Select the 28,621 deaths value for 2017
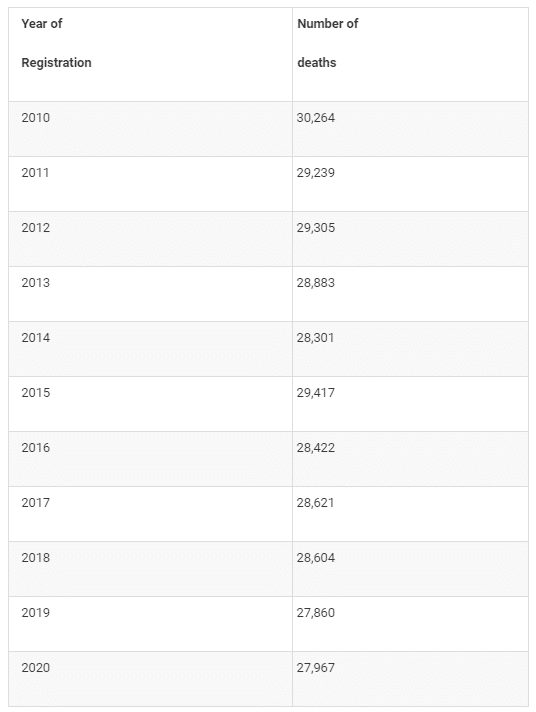Screen dimensions: 536x712 coord(315,502)
